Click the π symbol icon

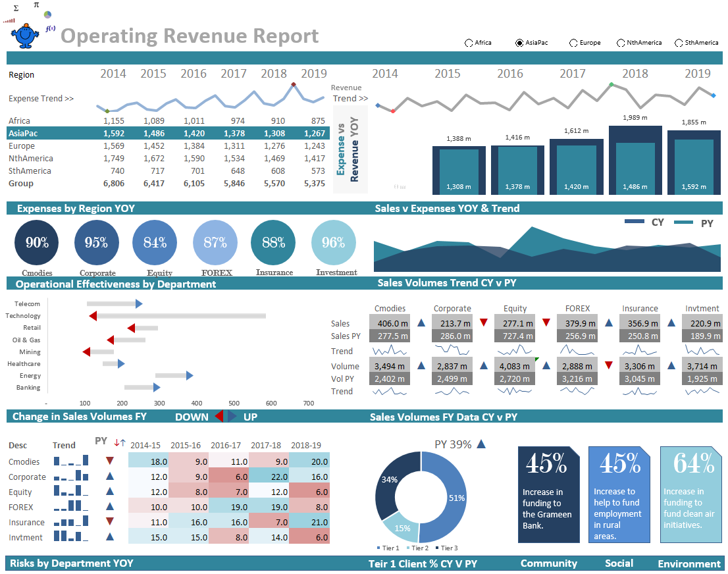36,5
